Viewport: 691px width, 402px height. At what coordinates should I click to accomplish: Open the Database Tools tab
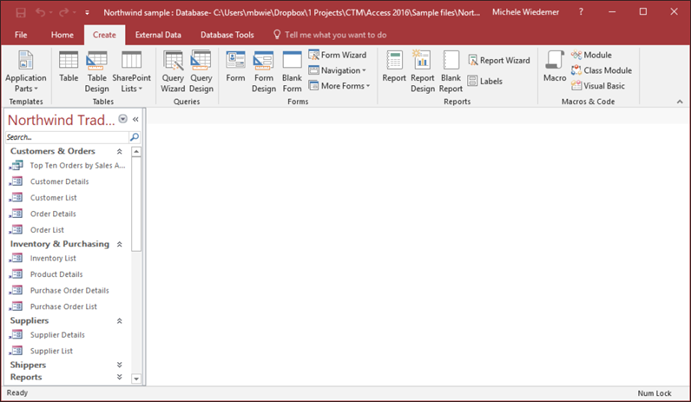(227, 35)
